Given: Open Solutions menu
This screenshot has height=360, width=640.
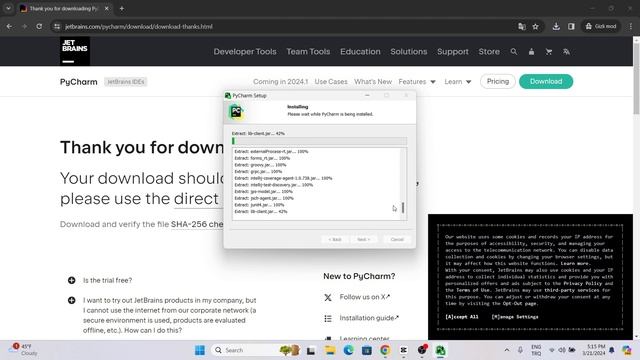Looking at the screenshot, I should (409, 51).
